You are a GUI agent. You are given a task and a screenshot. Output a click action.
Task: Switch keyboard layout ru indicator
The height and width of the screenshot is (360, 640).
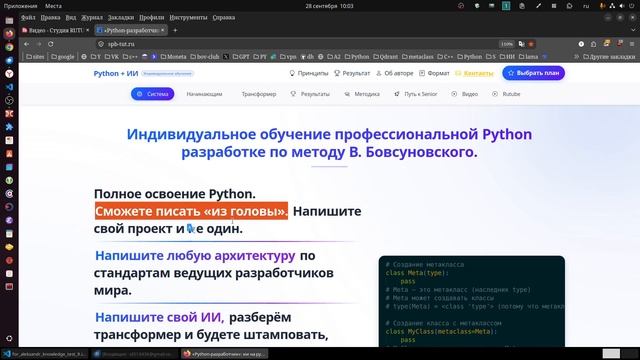point(586,6)
